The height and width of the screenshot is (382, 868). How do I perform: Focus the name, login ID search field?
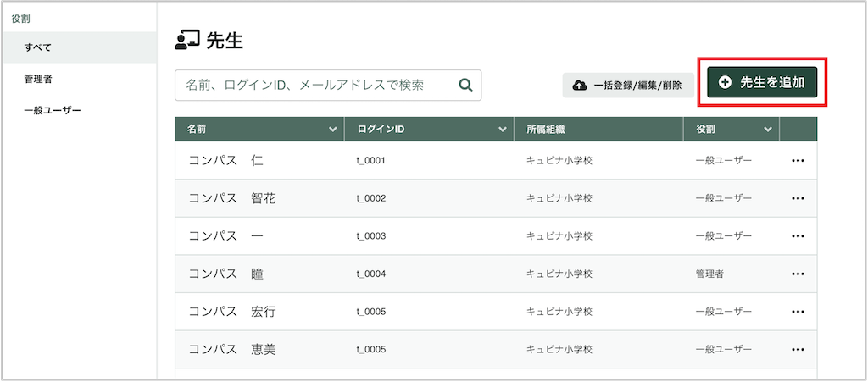328,86
